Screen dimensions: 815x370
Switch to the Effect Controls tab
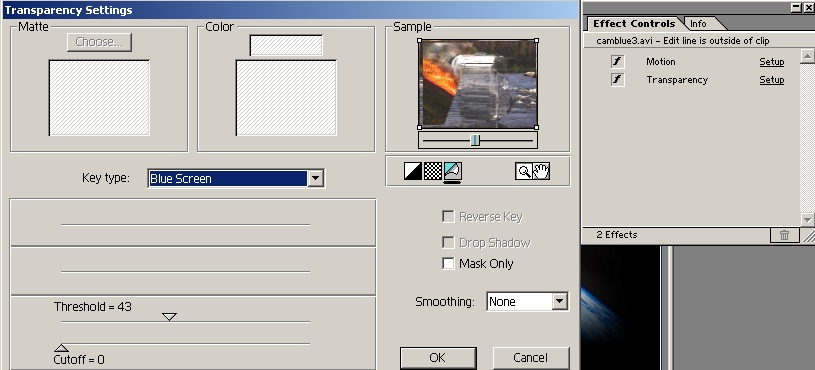[x=634, y=23]
